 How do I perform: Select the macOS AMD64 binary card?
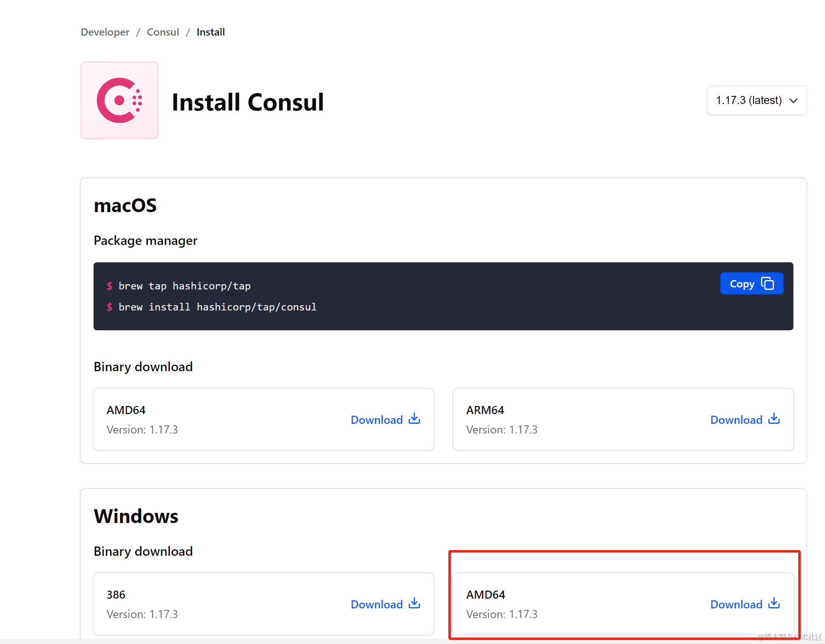pos(263,419)
